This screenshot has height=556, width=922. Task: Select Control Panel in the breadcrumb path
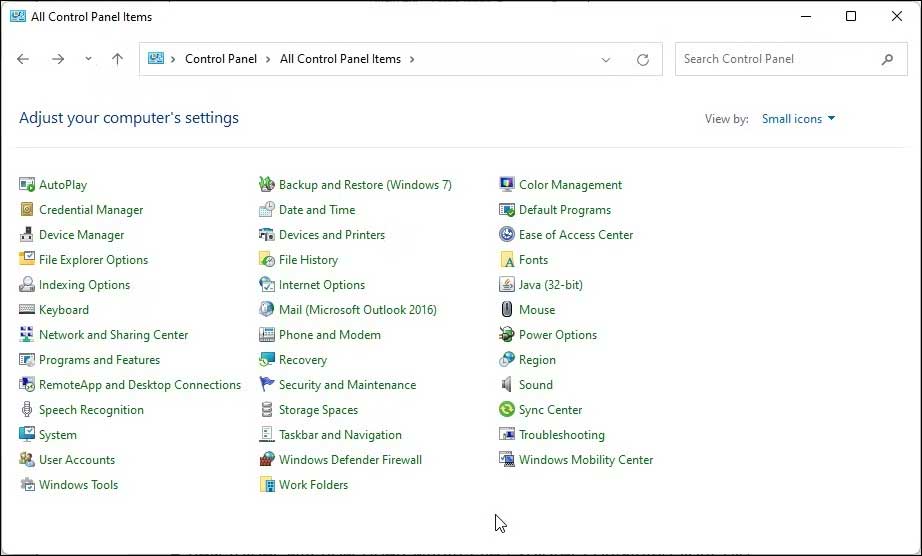tap(221, 59)
